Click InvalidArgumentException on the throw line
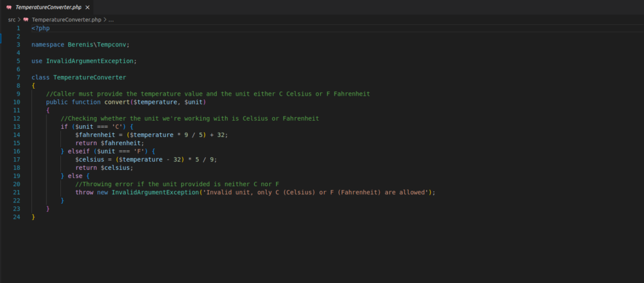This screenshot has height=283, width=644. (155, 192)
